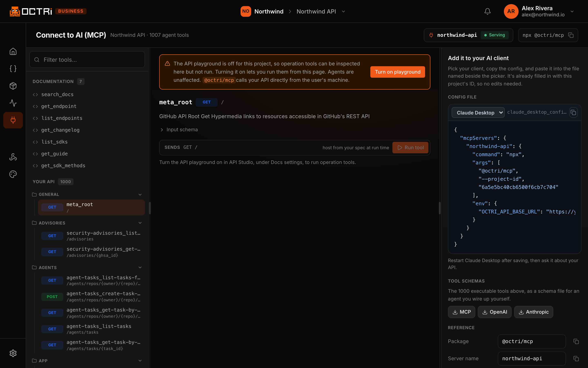Download the MCP schema file
588x368 pixels.
click(461, 312)
